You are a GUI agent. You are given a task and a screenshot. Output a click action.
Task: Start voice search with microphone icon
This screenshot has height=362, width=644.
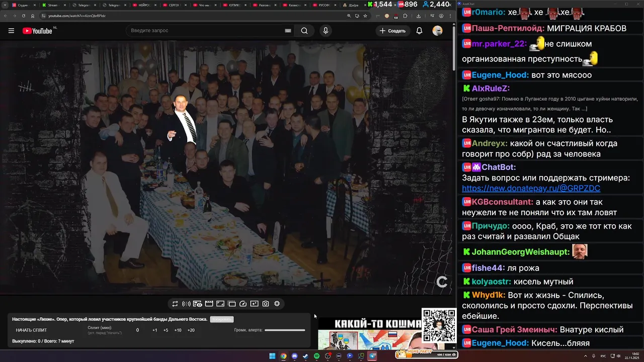tap(326, 31)
